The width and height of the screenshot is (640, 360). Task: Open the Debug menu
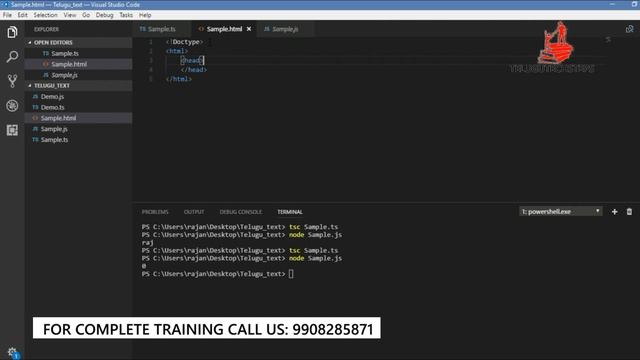pos(104,15)
